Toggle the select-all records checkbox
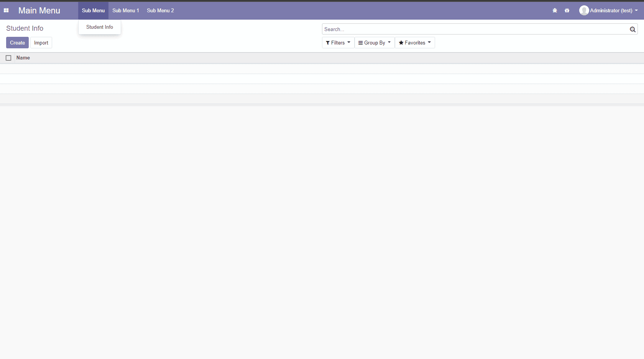 coord(8,58)
